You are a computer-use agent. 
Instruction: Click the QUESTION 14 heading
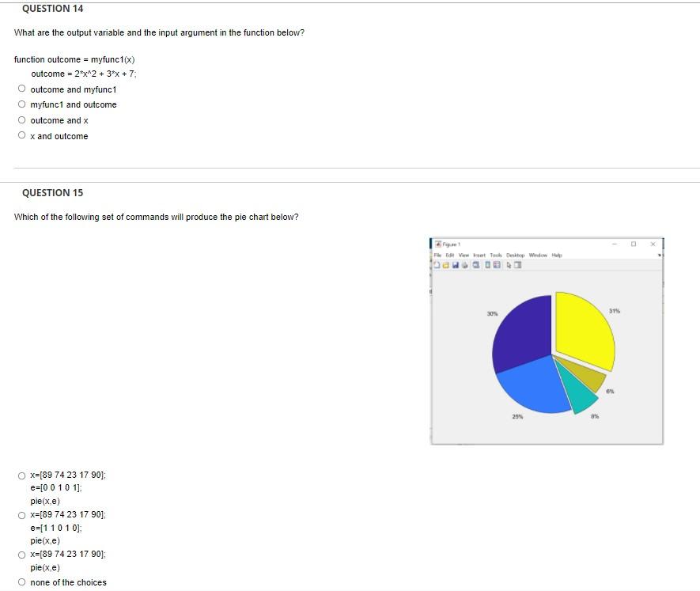coord(53,9)
